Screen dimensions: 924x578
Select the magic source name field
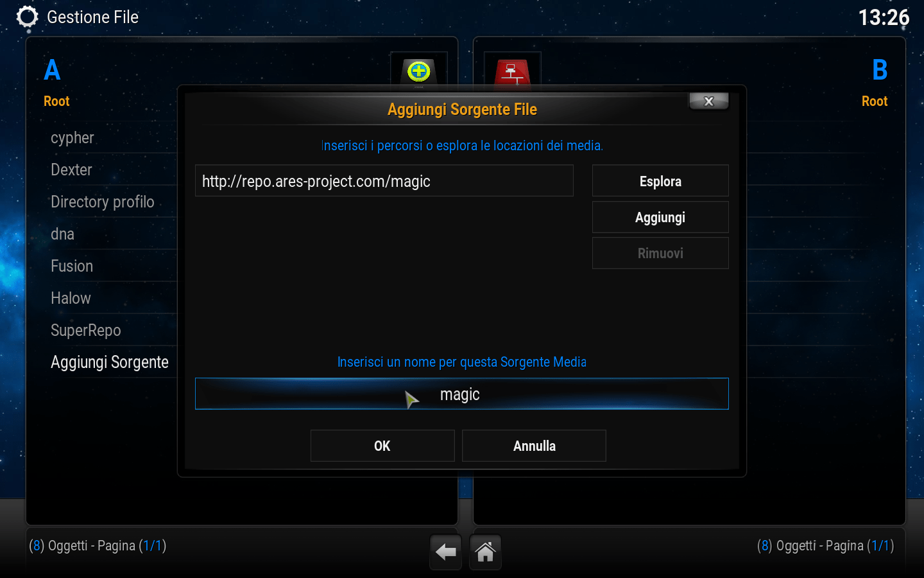(462, 394)
